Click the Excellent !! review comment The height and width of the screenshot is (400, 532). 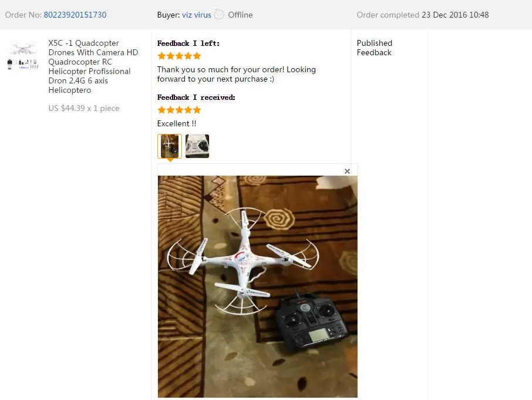[x=176, y=123]
